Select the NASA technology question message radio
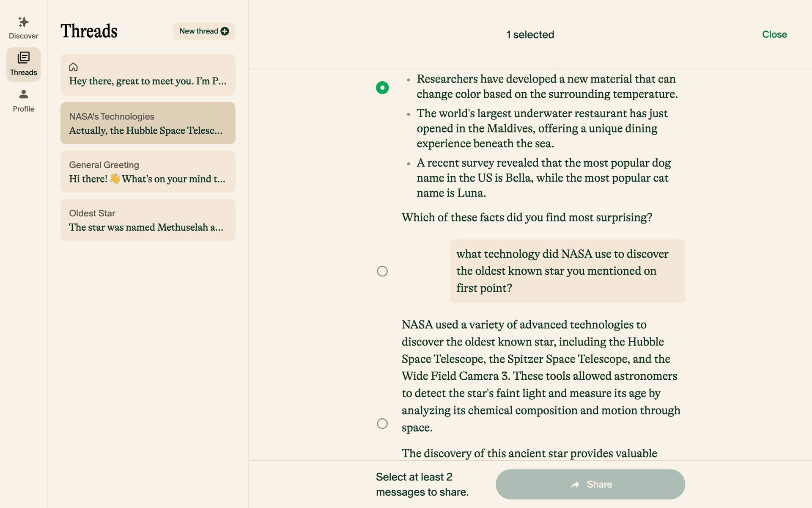 382,271
